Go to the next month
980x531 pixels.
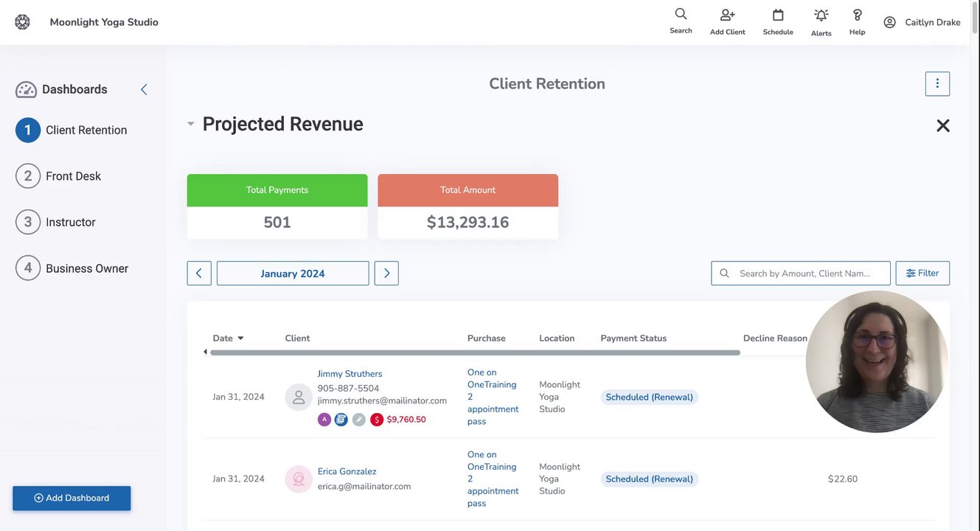pyautogui.click(x=386, y=274)
